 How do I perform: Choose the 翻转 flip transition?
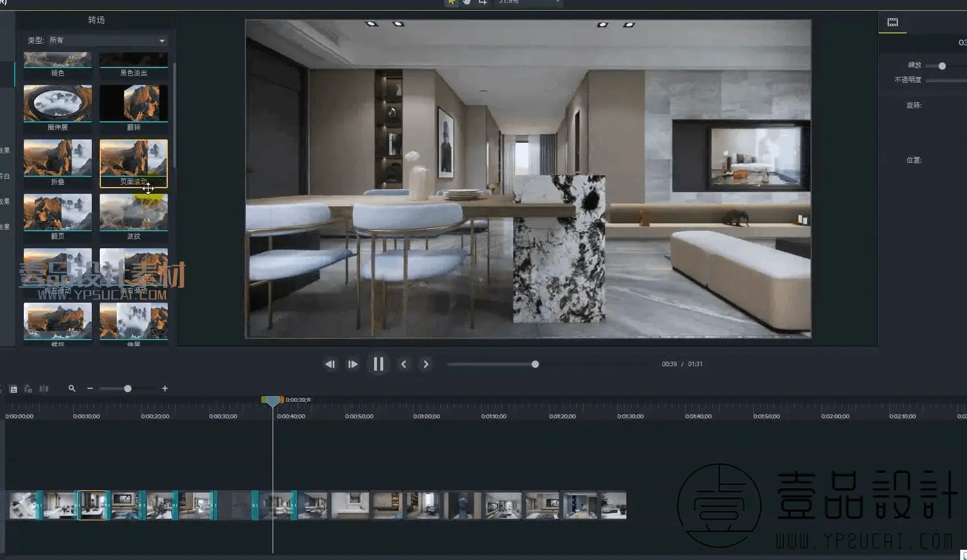(x=134, y=103)
